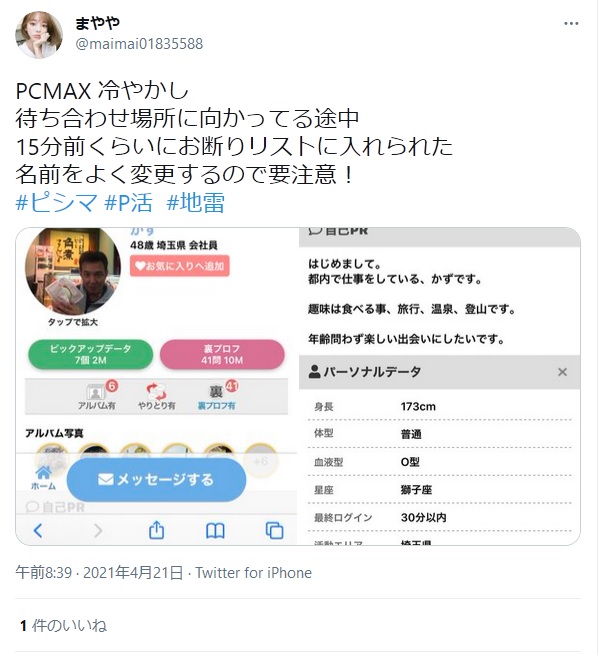Click the blue メッセージする button

(156, 480)
